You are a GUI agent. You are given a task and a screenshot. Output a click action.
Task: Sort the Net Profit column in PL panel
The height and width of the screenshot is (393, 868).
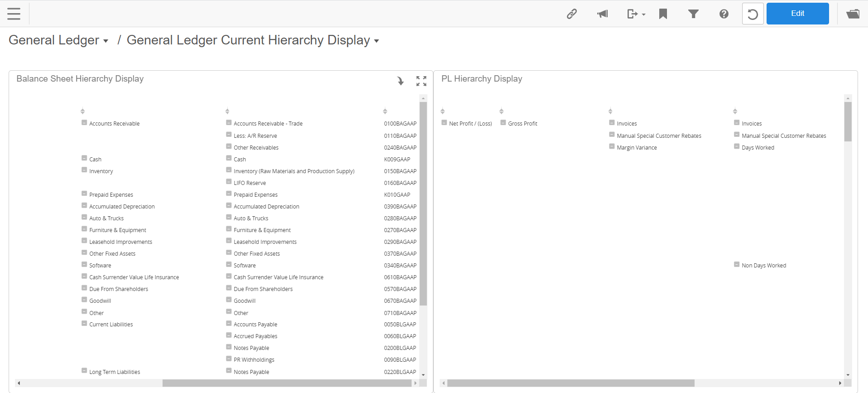[x=442, y=111]
